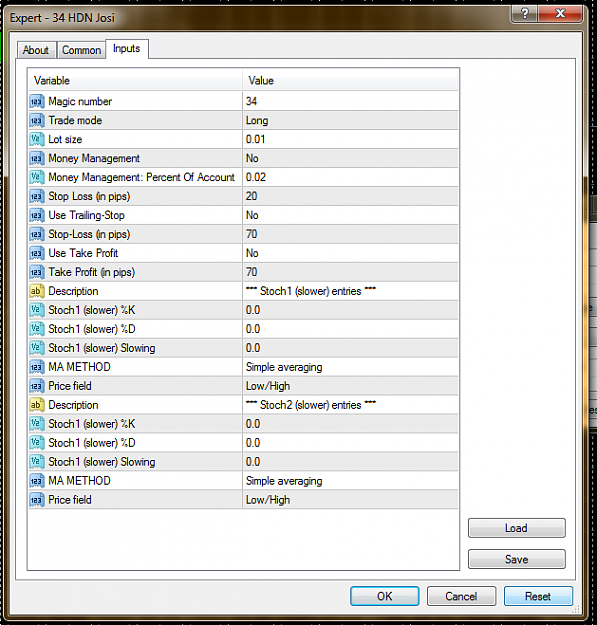597x625 pixels.
Task: Click the Reset button
Action: pos(538,596)
